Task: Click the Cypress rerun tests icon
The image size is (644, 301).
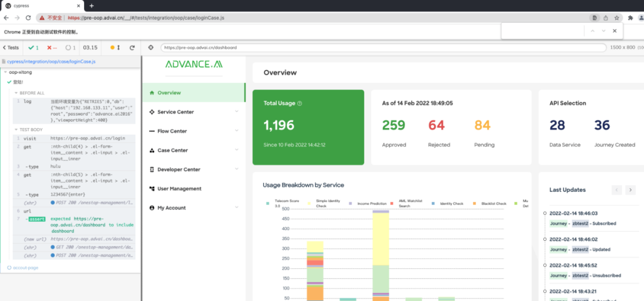Action: [x=132, y=48]
